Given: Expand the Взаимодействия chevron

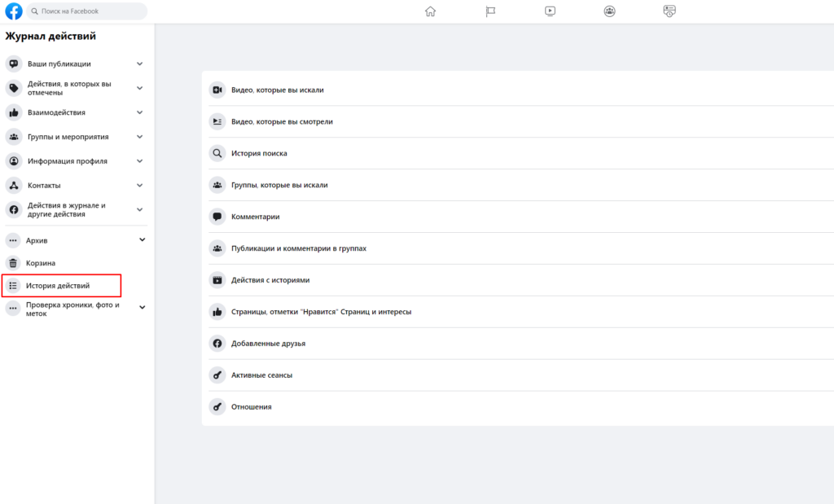Looking at the screenshot, I should pyautogui.click(x=139, y=112).
